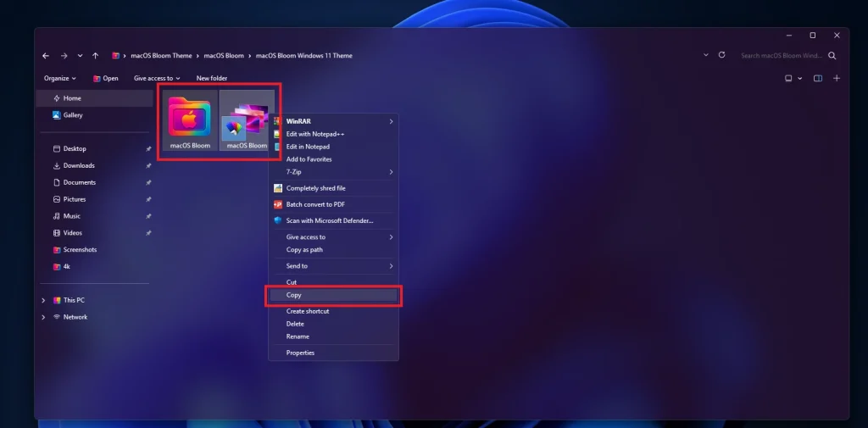Go forward using the forward arrow
868x428 pixels.
(64, 56)
